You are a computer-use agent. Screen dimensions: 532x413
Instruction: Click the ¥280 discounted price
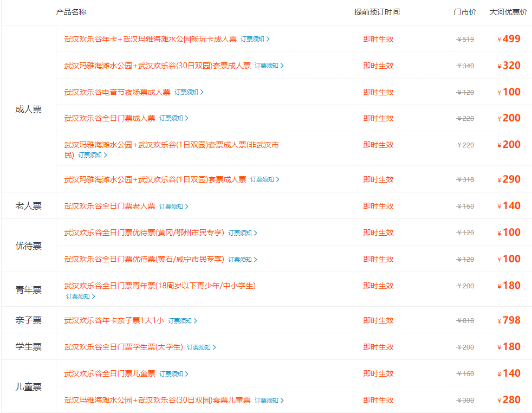pyautogui.click(x=509, y=400)
